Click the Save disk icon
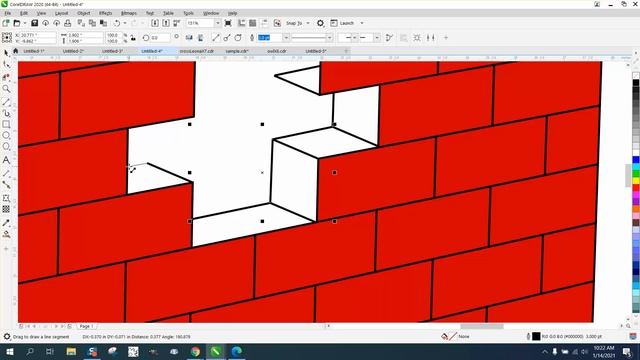Image resolution: width=640 pixels, height=360 pixels. (x=35, y=23)
